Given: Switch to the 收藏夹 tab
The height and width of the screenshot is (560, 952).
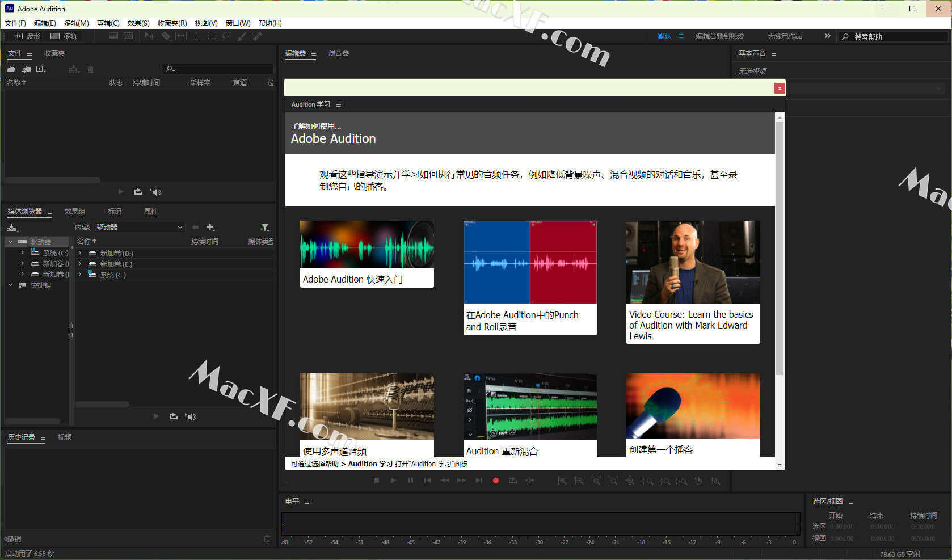Looking at the screenshot, I should (x=54, y=53).
